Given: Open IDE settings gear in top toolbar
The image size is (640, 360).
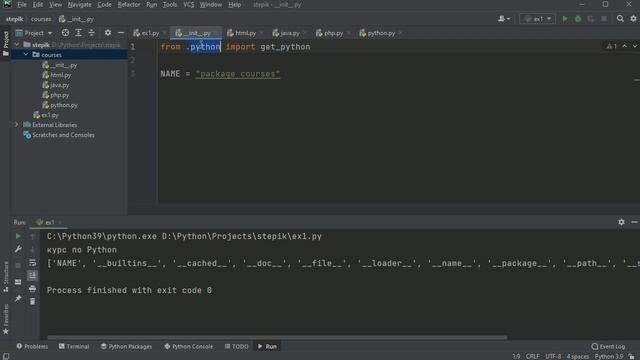Looking at the screenshot, I should tap(633, 19).
